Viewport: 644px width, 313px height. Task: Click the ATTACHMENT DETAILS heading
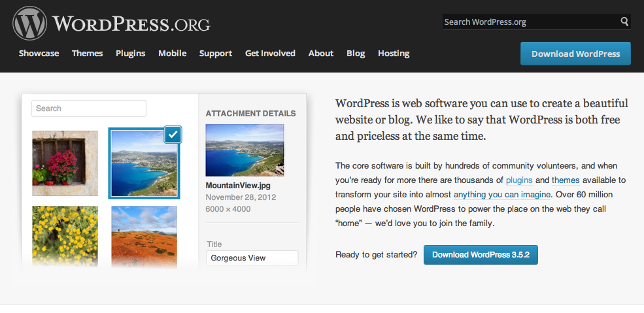point(250,113)
